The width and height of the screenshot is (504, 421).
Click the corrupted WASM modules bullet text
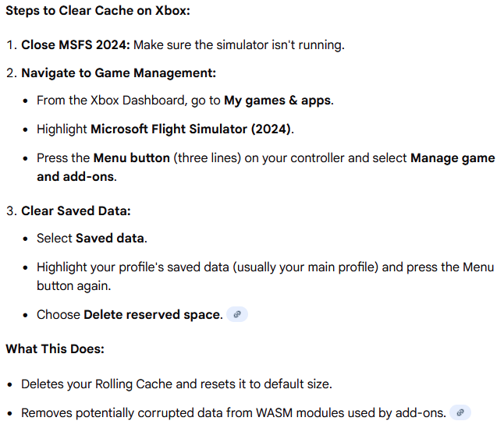(x=234, y=413)
